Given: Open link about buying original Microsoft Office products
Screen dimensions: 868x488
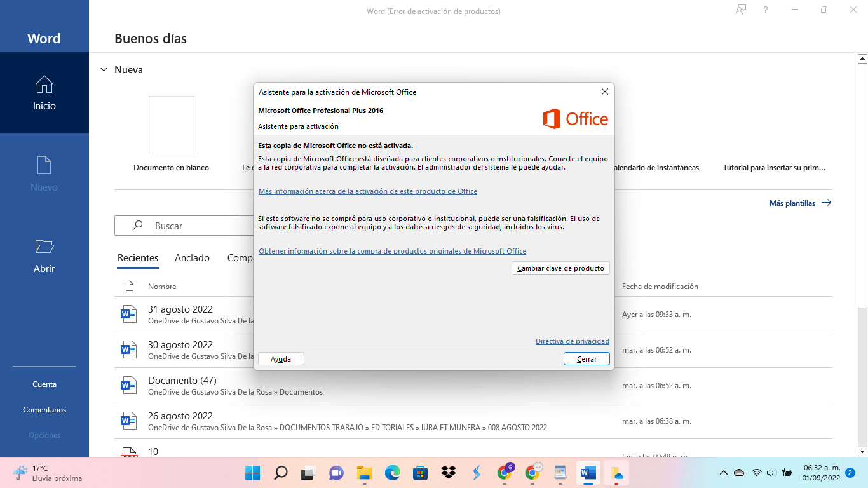Looking at the screenshot, I should coord(392,251).
